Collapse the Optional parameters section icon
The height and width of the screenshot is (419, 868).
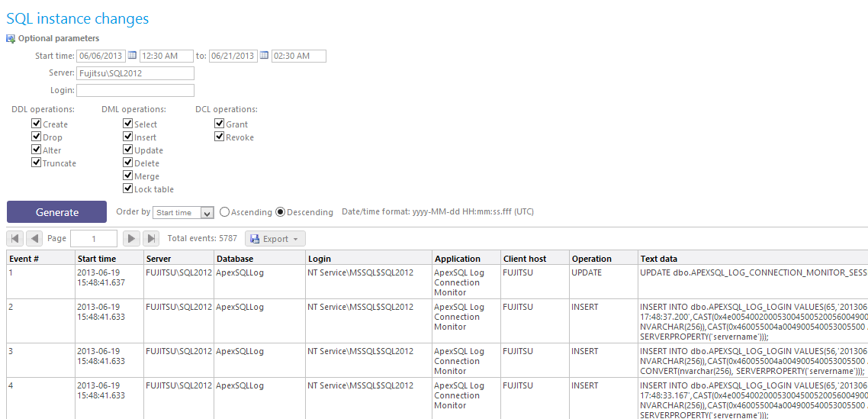(11, 39)
